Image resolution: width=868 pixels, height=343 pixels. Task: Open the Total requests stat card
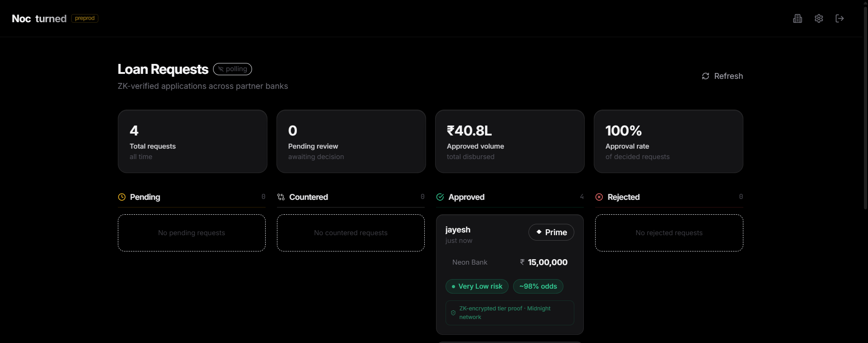(x=193, y=141)
